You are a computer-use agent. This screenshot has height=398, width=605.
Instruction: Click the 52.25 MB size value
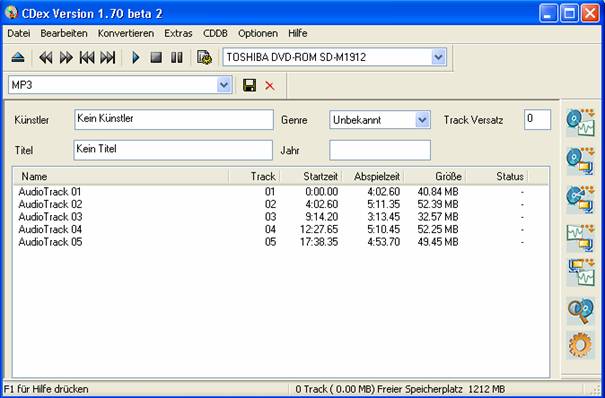coord(438,229)
